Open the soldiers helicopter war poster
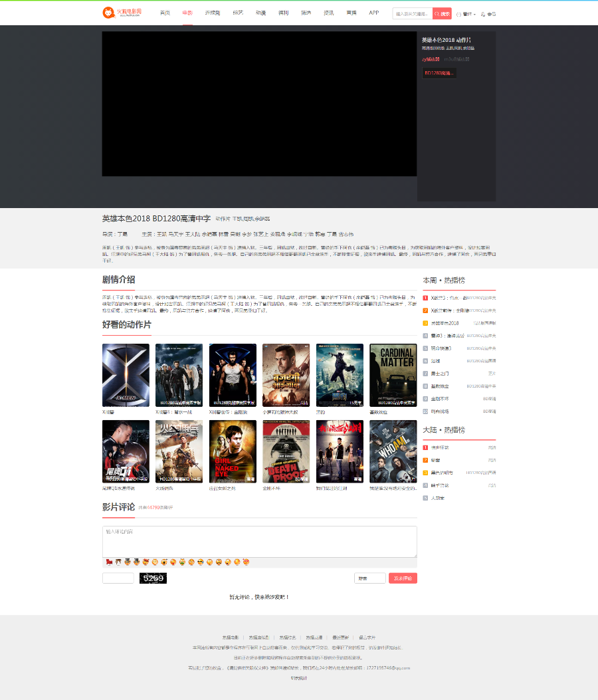598x700 pixels. tap(179, 451)
